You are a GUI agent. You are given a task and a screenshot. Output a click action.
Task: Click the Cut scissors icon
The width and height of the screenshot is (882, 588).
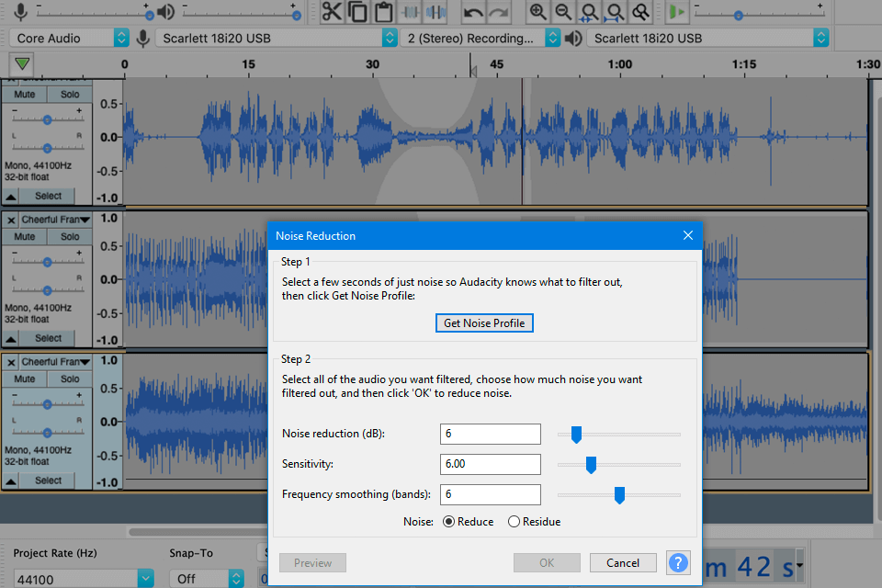coord(332,11)
